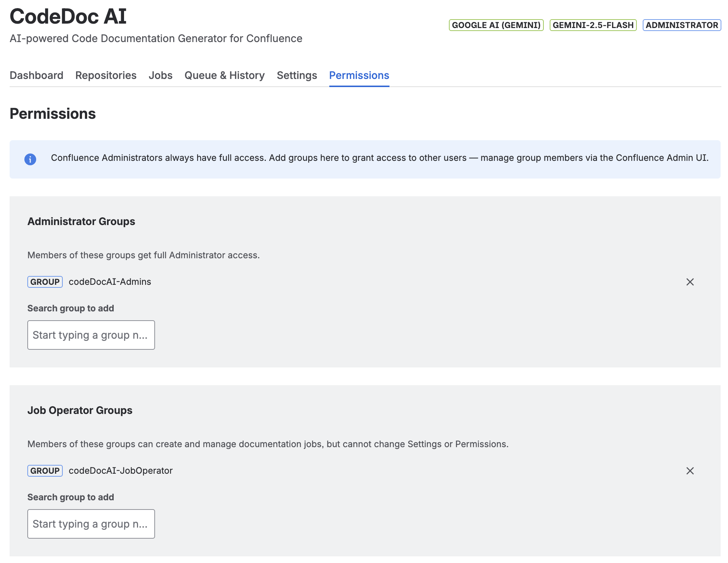Switch to the Jobs tab
This screenshot has height=563, width=728.
tap(160, 75)
